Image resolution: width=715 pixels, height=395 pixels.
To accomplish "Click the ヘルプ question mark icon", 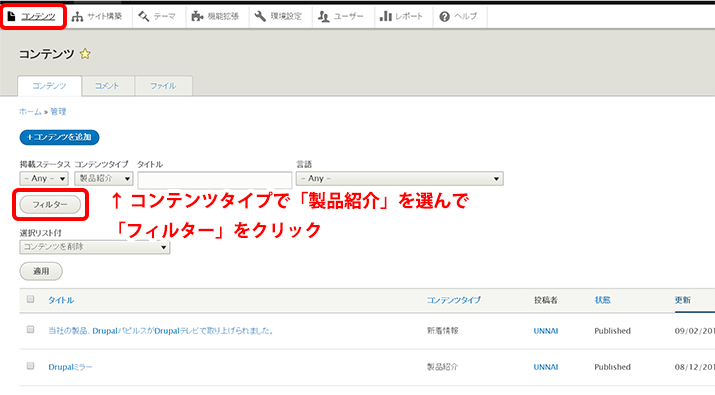I will click(x=445, y=16).
